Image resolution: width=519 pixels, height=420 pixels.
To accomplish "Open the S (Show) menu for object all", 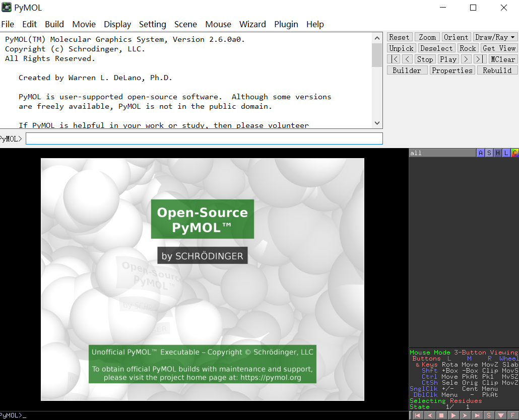I will [489, 153].
